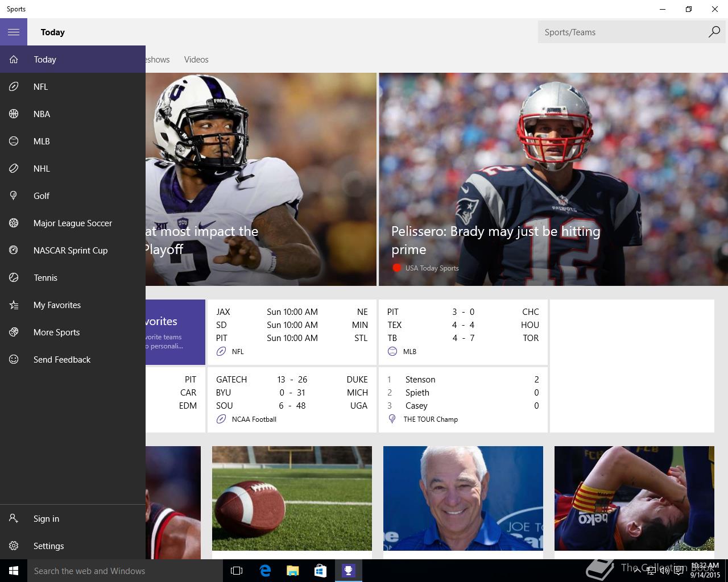Open NFL section label
The height and width of the screenshot is (582, 728).
(x=40, y=86)
